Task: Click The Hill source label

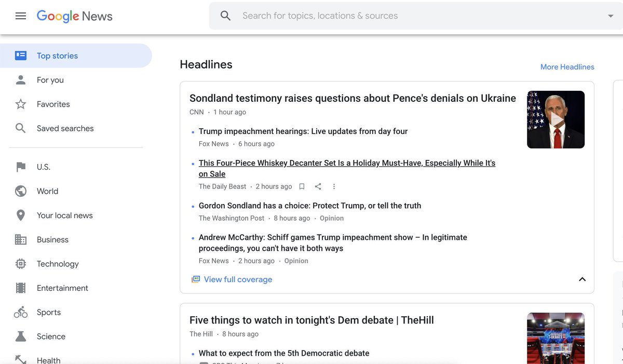Action: point(201,334)
